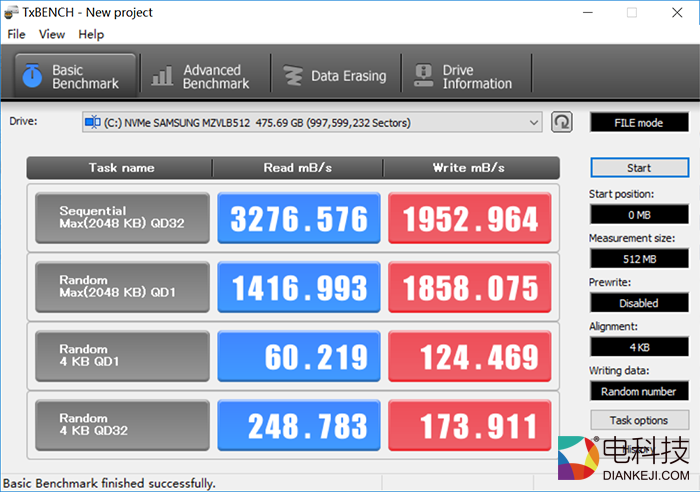Open Task options

[638, 420]
